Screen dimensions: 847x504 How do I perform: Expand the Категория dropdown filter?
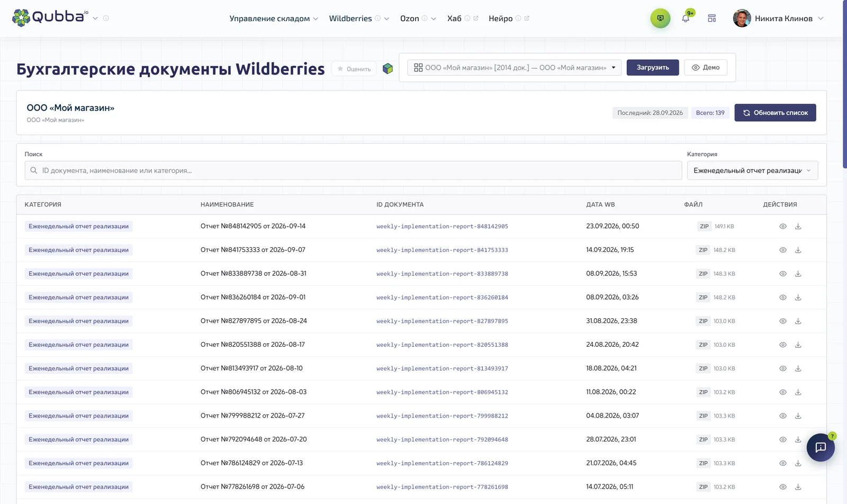tap(752, 170)
